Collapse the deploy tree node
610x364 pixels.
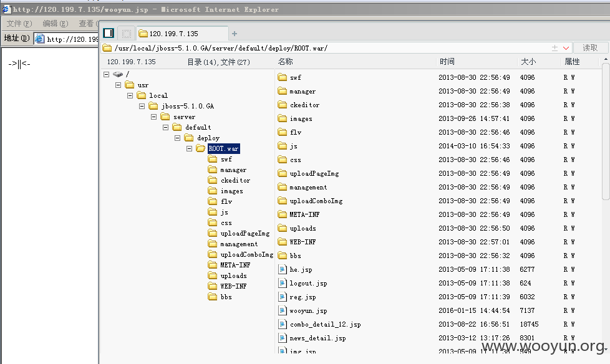click(177, 138)
